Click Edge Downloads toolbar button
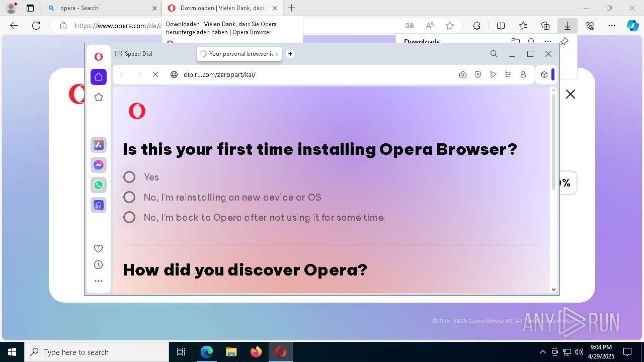The width and height of the screenshot is (644, 362). point(567,26)
